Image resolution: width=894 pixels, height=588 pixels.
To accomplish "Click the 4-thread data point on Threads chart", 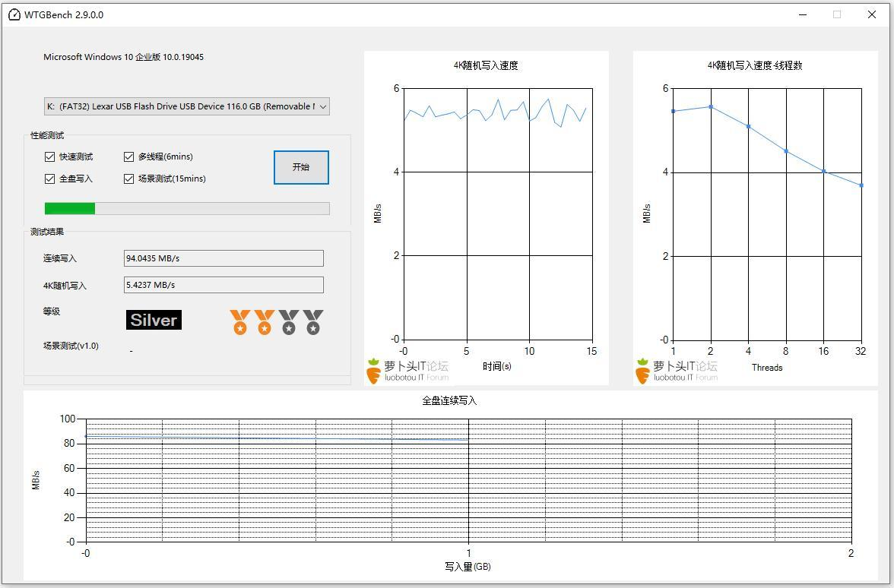I will pos(748,126).
